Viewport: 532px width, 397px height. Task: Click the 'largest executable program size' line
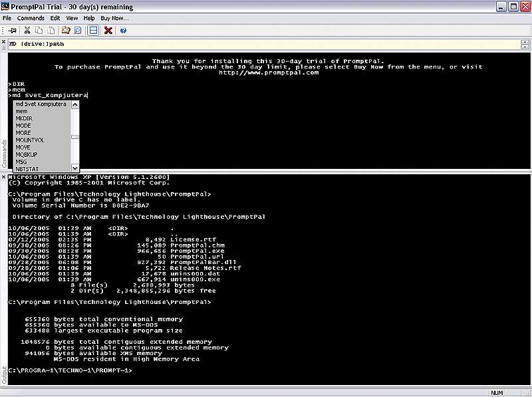pos(104,331)
